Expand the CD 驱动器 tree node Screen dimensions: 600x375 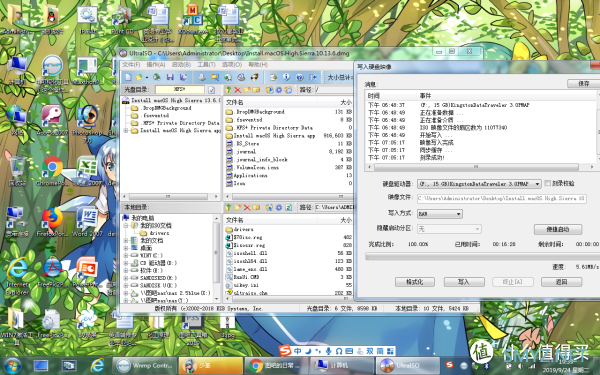click(x=126, y=263)
